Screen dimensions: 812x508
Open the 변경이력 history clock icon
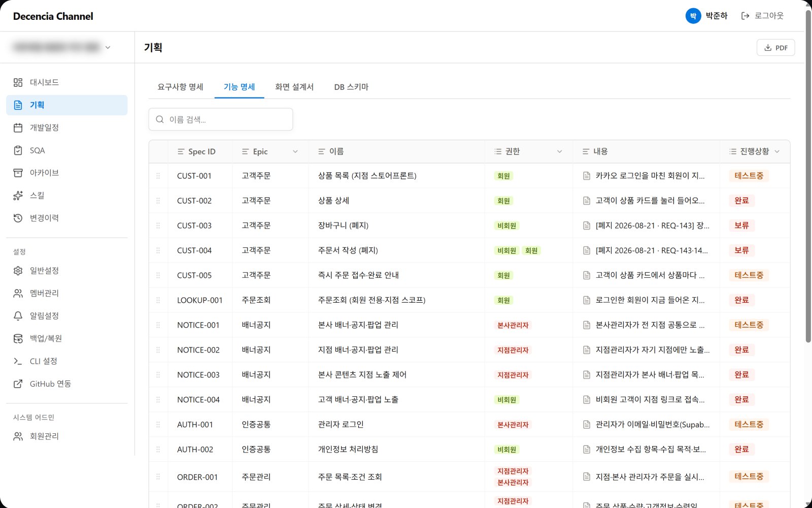tap(18, 218)
